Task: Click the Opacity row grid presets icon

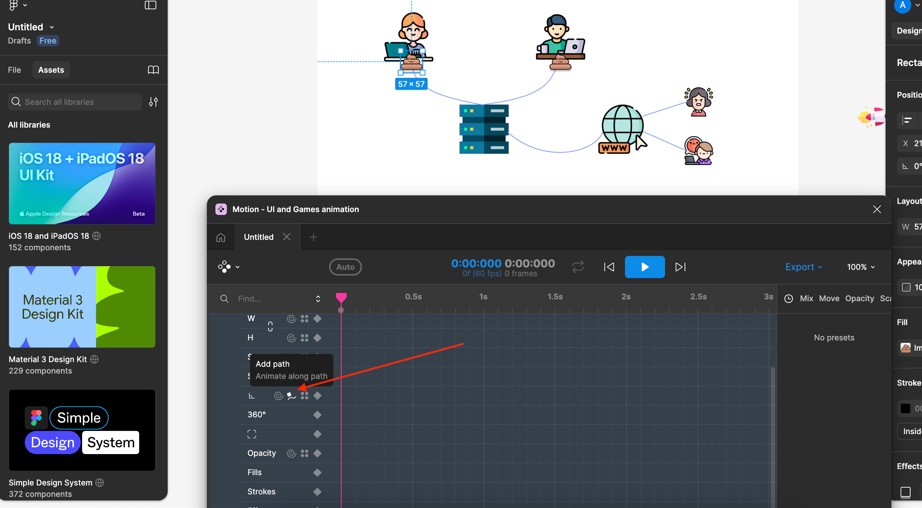Action: [x=305, y=453]
